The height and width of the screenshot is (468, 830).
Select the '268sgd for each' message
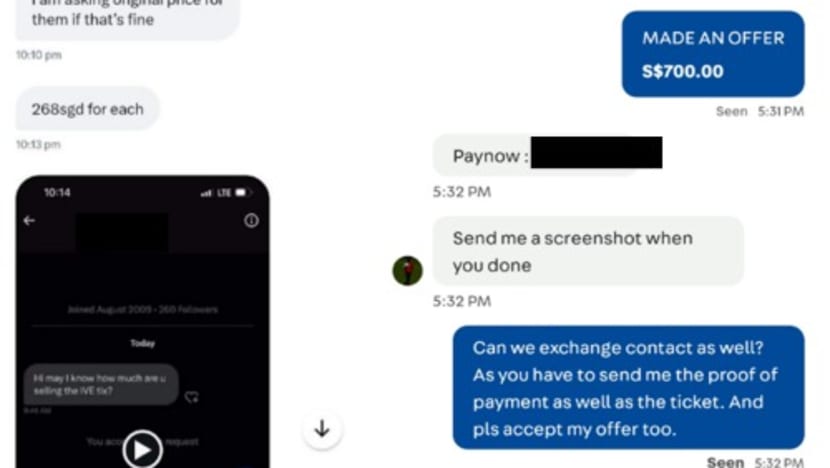pyautogui.click(x=87, y=109)
